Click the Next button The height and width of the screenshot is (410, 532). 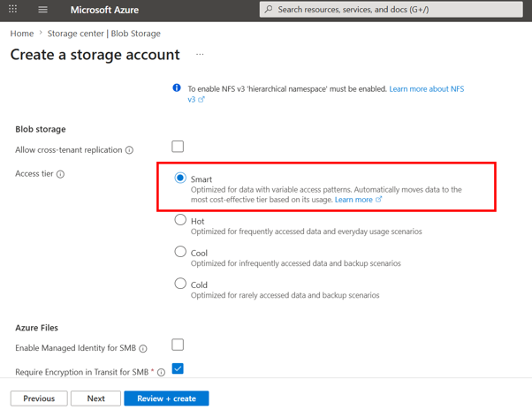[95, 399]
